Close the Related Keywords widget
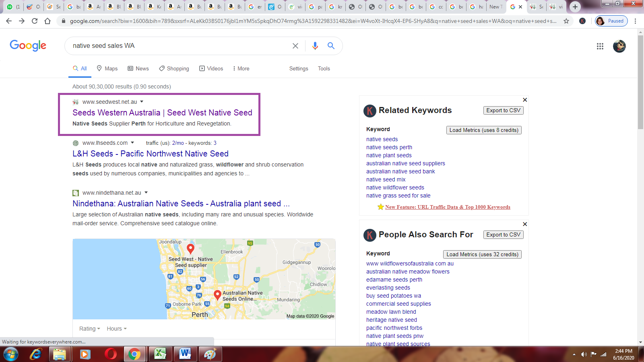The width and height of the screenshot is (644, 362). (525, 100)
